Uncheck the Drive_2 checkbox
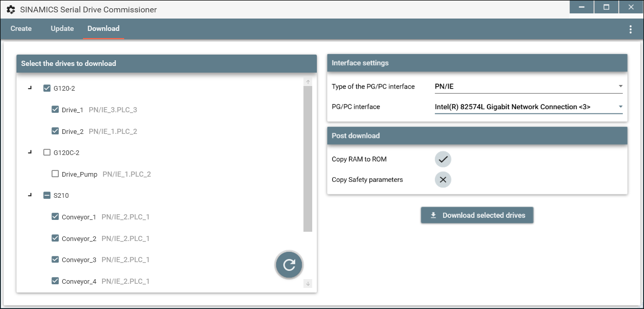644x309 pixels. 55,131
